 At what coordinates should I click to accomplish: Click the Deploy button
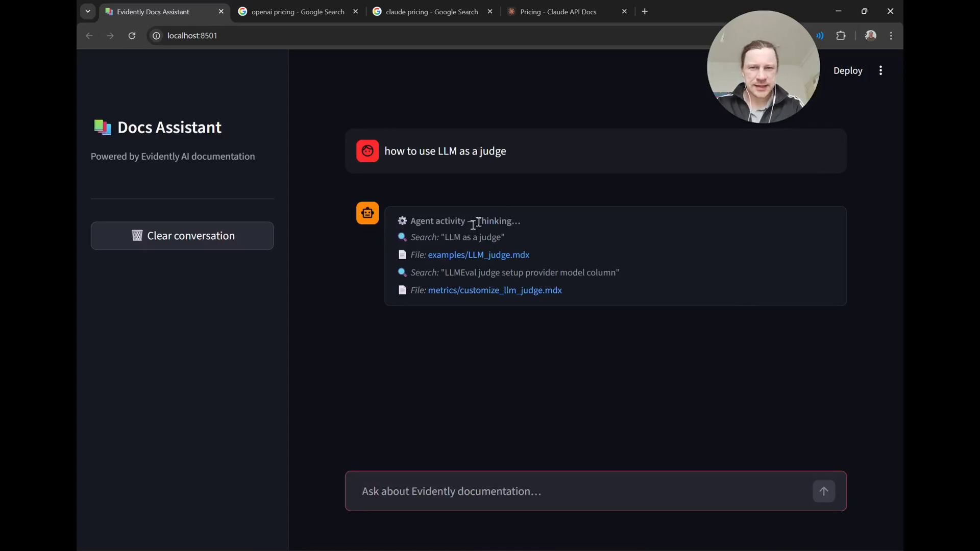[x=848, y=70]
